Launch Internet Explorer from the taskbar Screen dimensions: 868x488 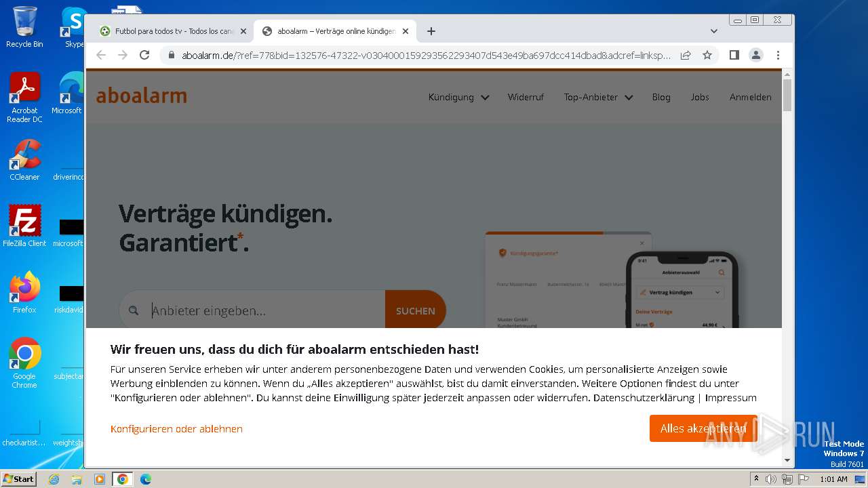click(54, 479)
